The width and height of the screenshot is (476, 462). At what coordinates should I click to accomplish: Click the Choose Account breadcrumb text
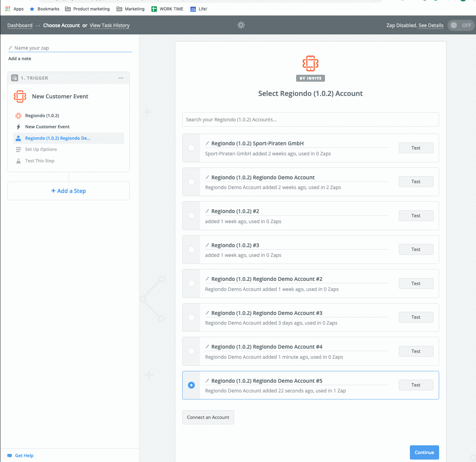[62, 25]
